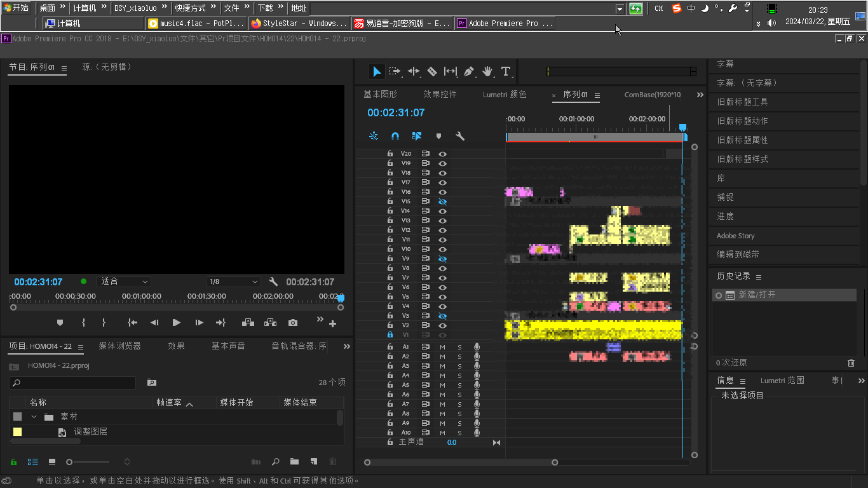Image resolution: width=868 pixels, height=488 pixels.
Task: Open the zoom level 适合 dropdown
Action: pos(123,281)
